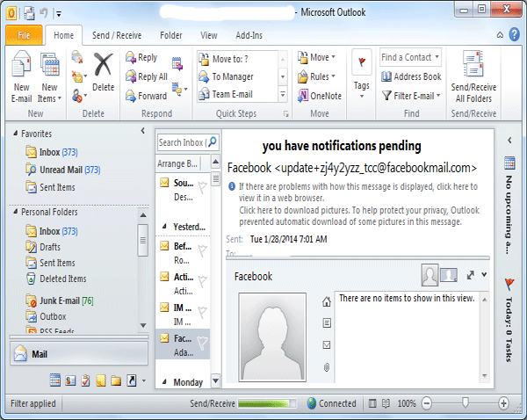Click the Reply All button
The height and width of the screenshot is (420, 527).
tap(146, 76)
